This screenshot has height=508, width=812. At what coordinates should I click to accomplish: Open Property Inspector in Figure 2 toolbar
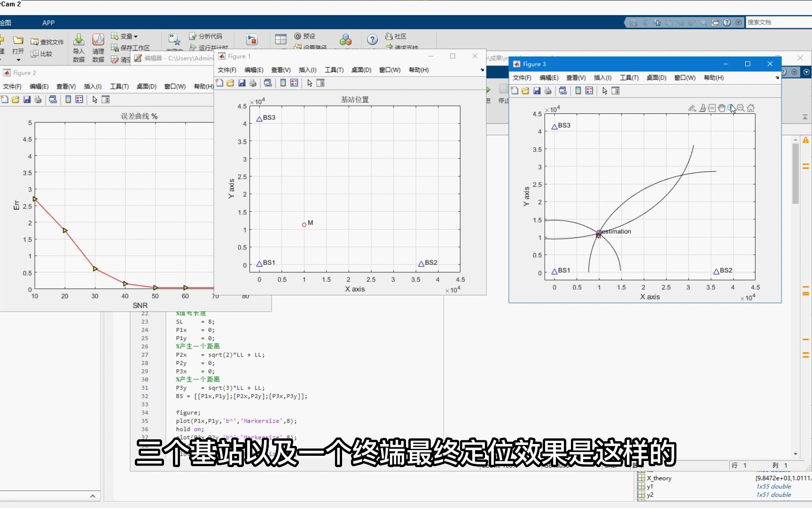(106, 99)
